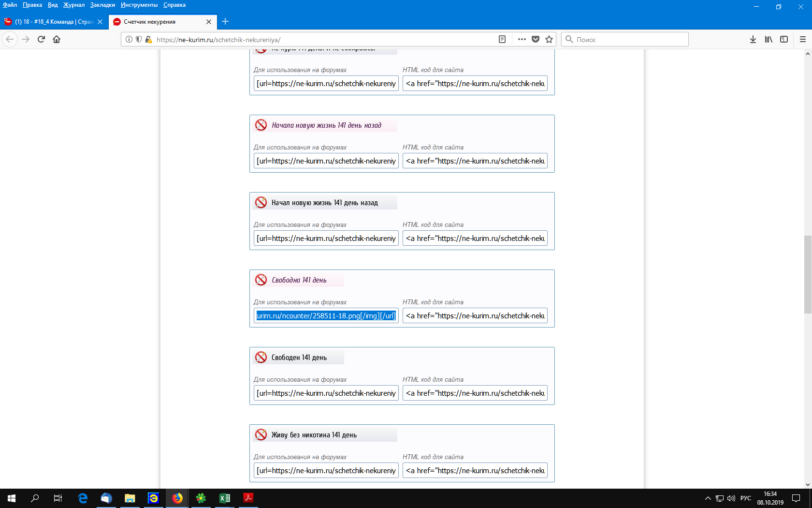The width and height of the screenshot is (812, 508).
Task: Open a new browser tab
Action: click(225, 21)
